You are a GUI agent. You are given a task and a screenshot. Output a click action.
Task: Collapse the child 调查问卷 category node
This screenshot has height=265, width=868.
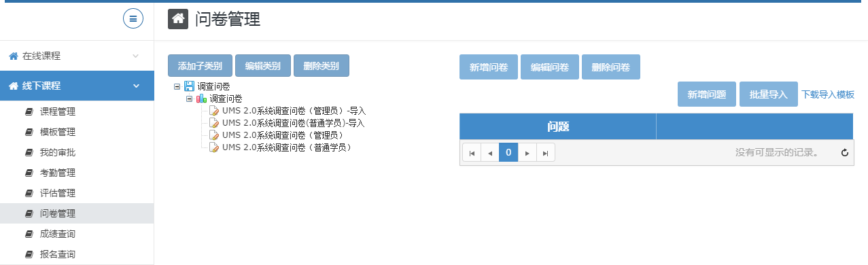[190, 99]
